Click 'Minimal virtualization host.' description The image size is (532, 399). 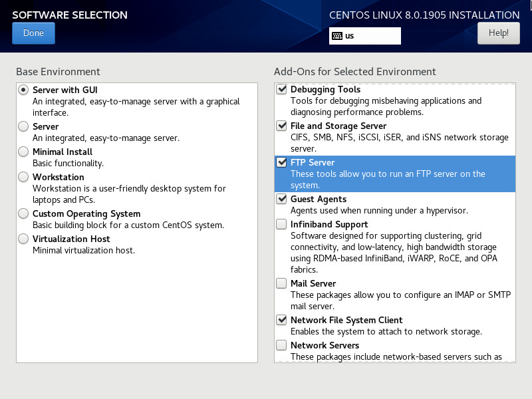[84, 251]
